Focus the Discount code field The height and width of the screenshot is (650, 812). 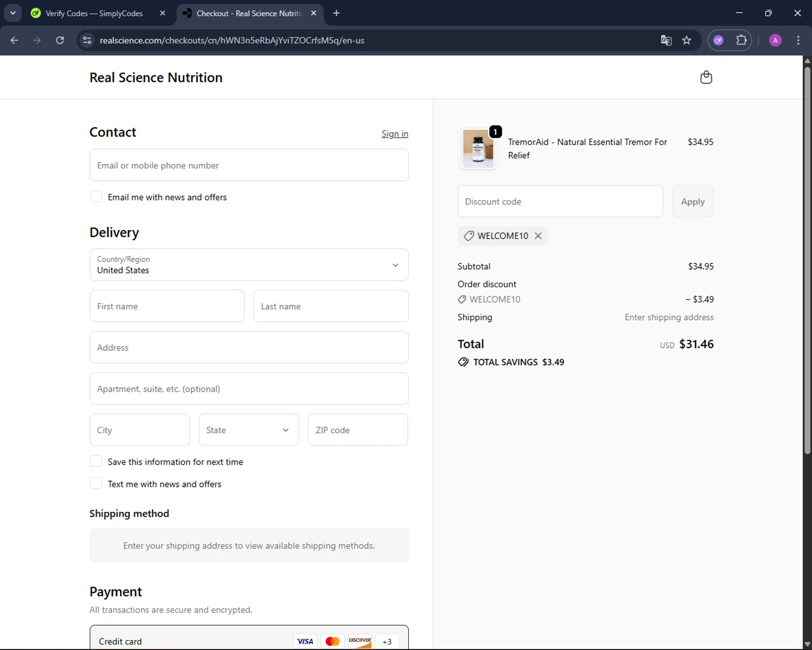point(560,201)
